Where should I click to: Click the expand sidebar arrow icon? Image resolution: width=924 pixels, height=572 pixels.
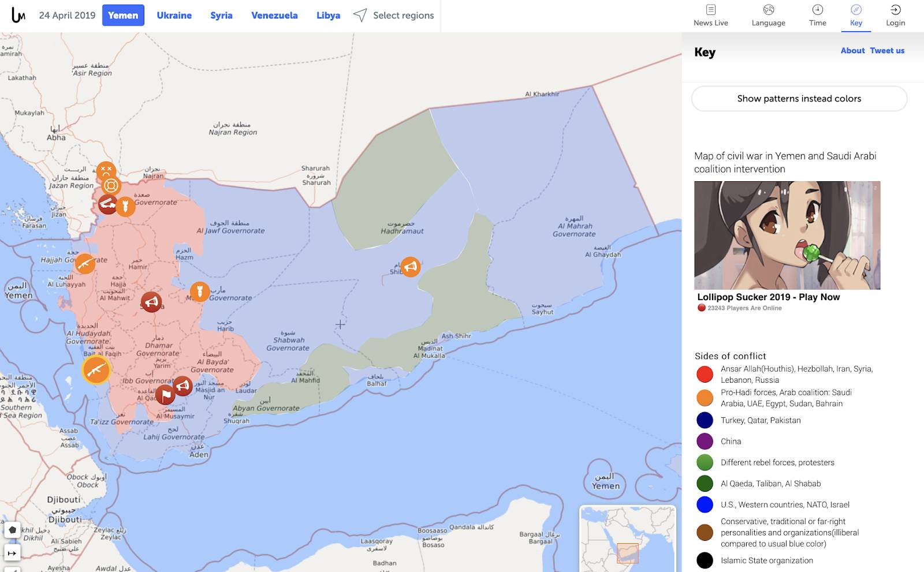pyautogui.click(x=12, y=552)
